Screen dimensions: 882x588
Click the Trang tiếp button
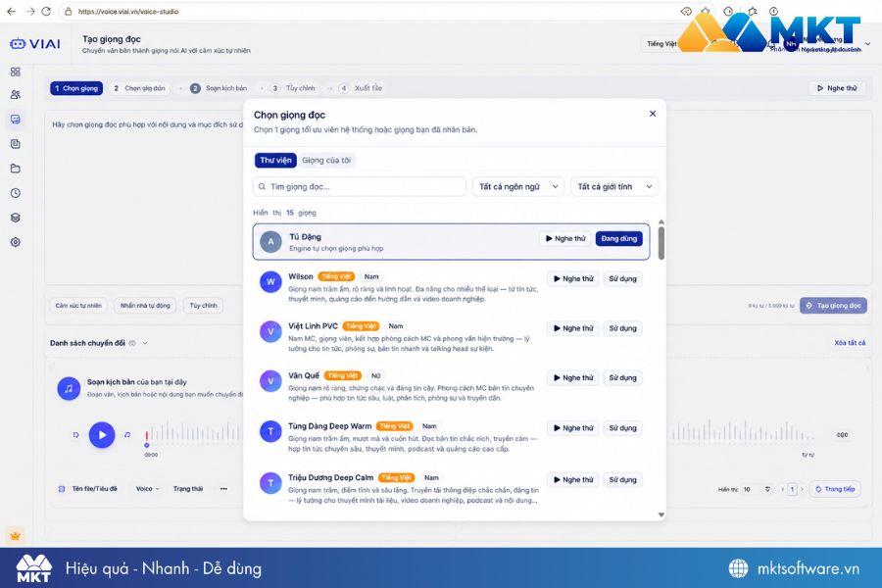(835, 490)
